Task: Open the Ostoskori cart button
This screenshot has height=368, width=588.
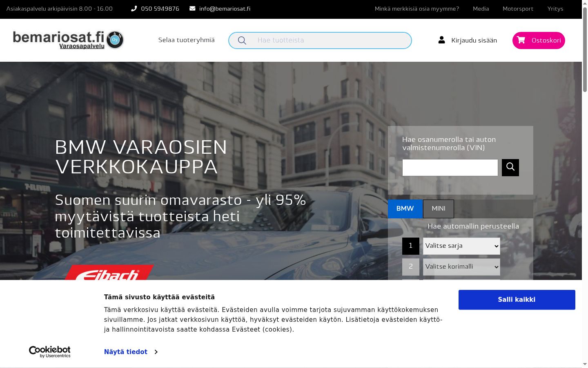Action: 539,40
